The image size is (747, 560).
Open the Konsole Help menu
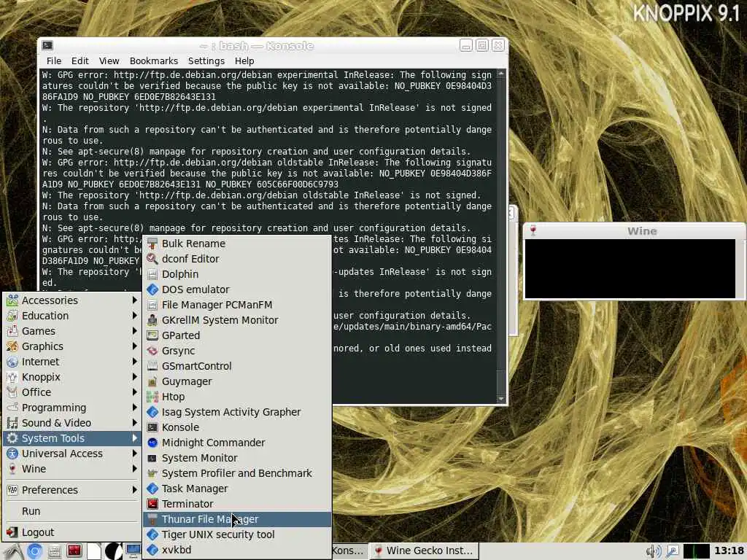pyautogui.click(x=244, y=61)
